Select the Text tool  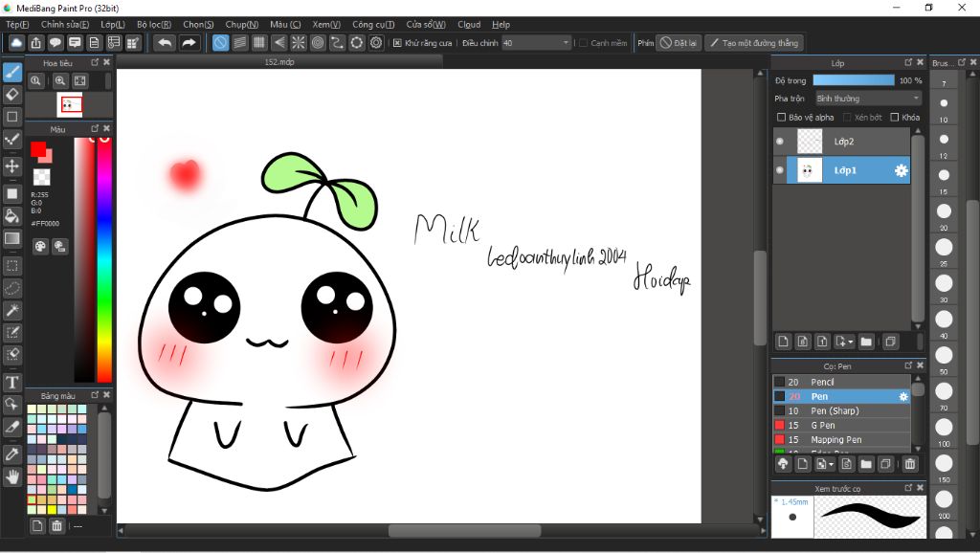pyautogui.click(x=11, y=382)
